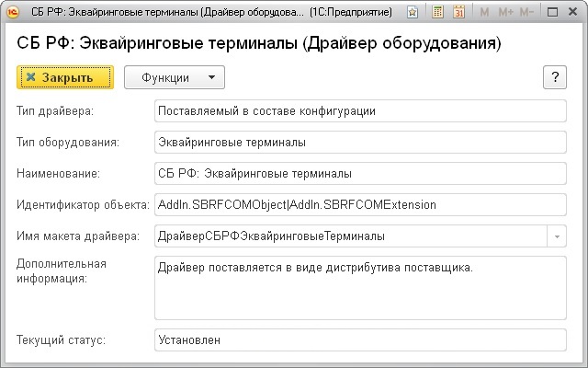This screenshot has height=368, width=588.
Task: Click the M- memory subtract button
Action: pyautogui.click(x=526, y=13)
